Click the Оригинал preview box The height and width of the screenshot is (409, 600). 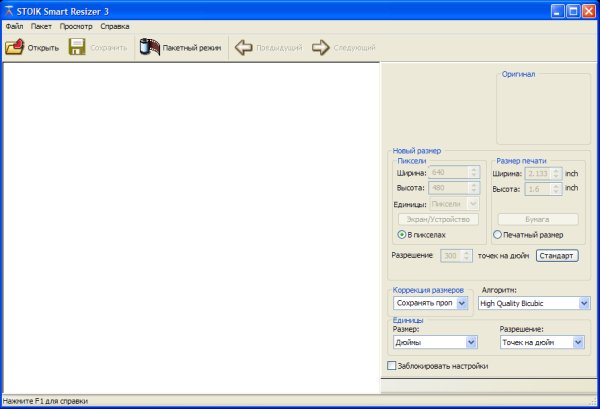click(x=543, y=109)
